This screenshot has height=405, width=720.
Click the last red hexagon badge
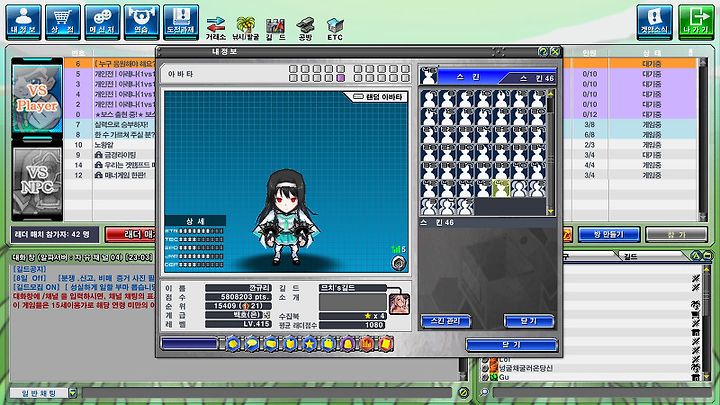[386, 343]
